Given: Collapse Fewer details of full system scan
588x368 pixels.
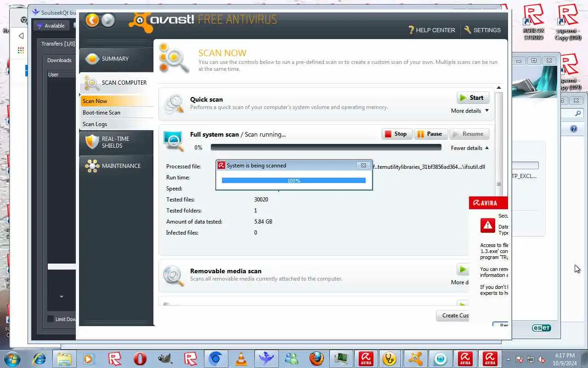Looking at the screenshot, I should (x=470, y=148).
